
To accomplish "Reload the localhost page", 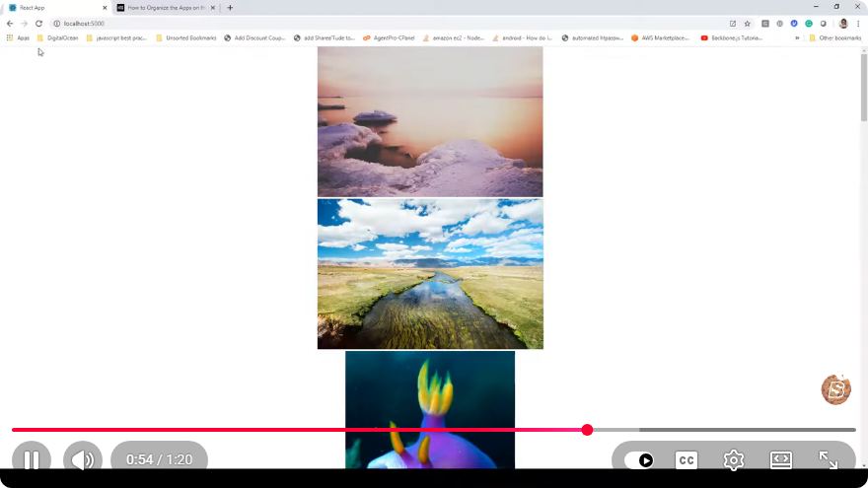I will point(38,24).
